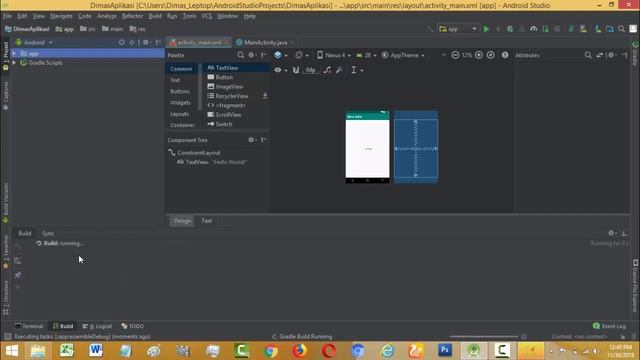
Task: Zoom out the design preview
Action: point(455,55)
